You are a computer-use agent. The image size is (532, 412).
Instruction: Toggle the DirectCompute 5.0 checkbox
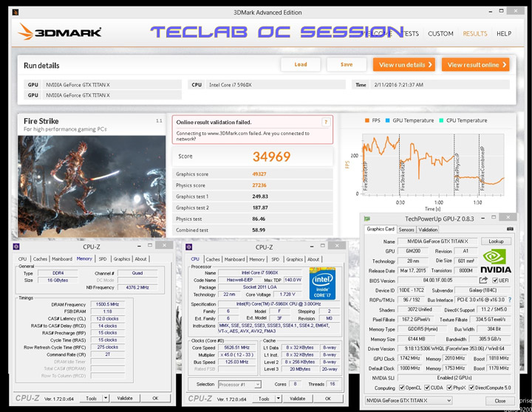point(471,388)
